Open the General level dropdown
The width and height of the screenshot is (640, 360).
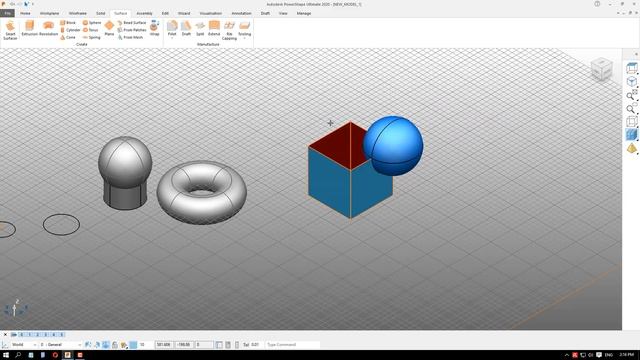pyautogui.click(x=60, y=345)
